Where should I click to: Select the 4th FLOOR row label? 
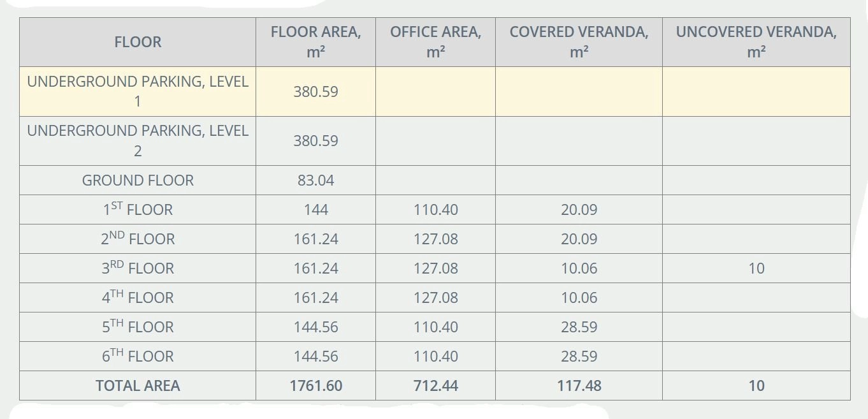point(138,298)
